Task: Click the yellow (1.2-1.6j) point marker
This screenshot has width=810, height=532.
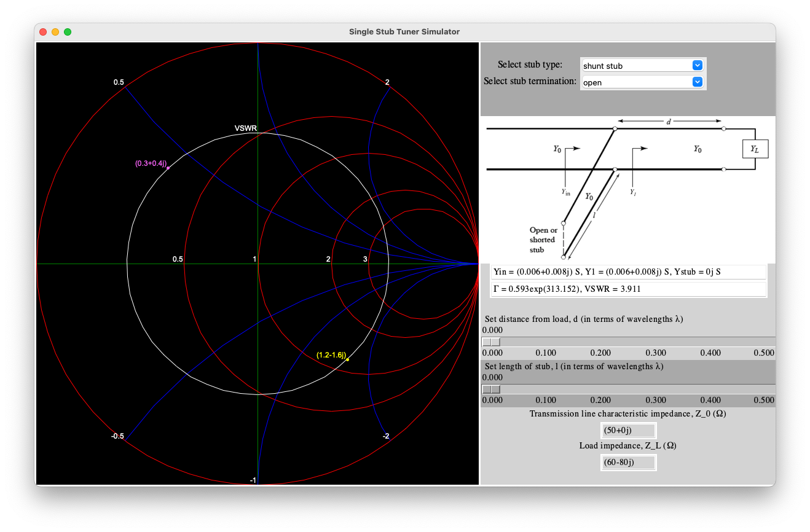Action: (x=348, y=359)
